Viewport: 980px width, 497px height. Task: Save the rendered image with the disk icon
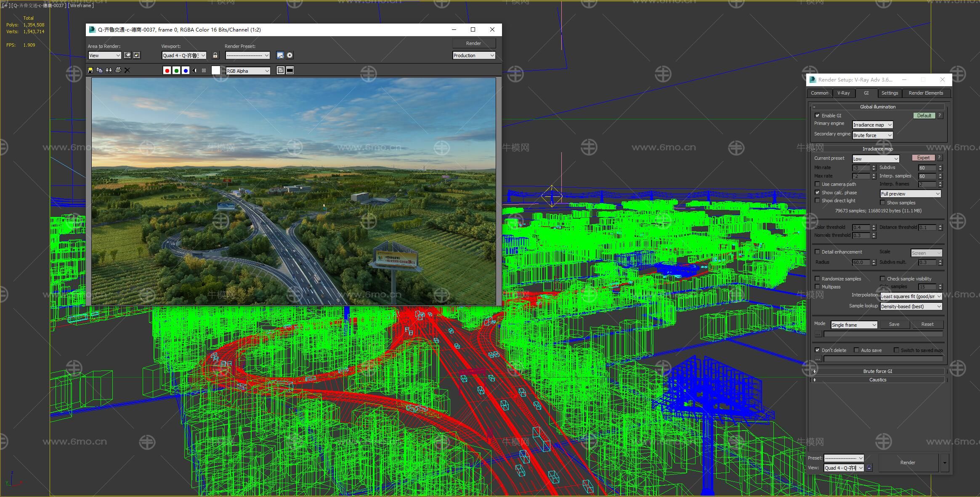90,70
